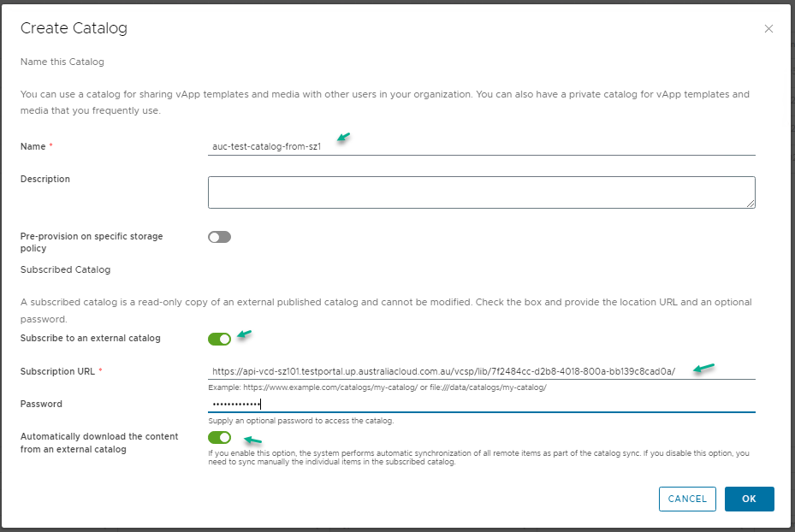Click the 'Supply an optional password' hint
Image resolution: width=795 pixels, height=532 pixels.
[x=301, y=421]
